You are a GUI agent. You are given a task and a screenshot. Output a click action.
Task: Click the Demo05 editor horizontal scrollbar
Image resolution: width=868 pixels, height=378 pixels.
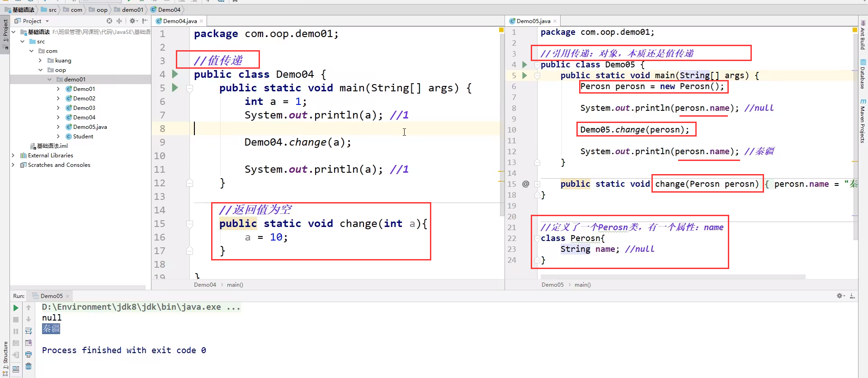[x=673, y=277]
